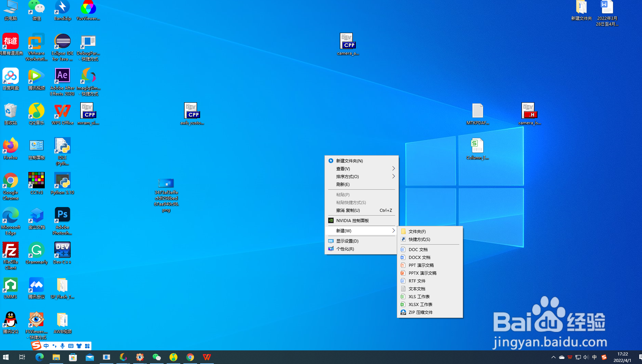The height and width of the screenshot is (364, 642).
Task: Open WeChat from the taskbar
Action: click(x=156, y=357)
